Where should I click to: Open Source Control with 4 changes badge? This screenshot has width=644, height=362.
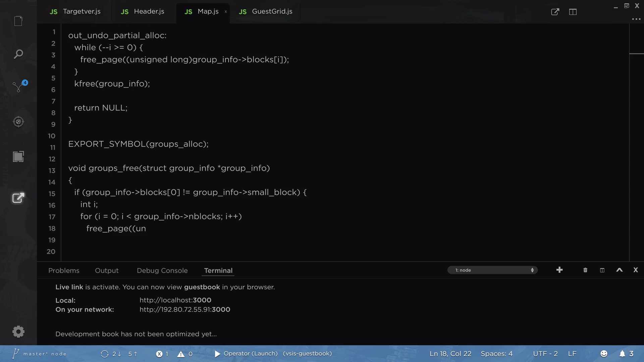tap(18, 87)
